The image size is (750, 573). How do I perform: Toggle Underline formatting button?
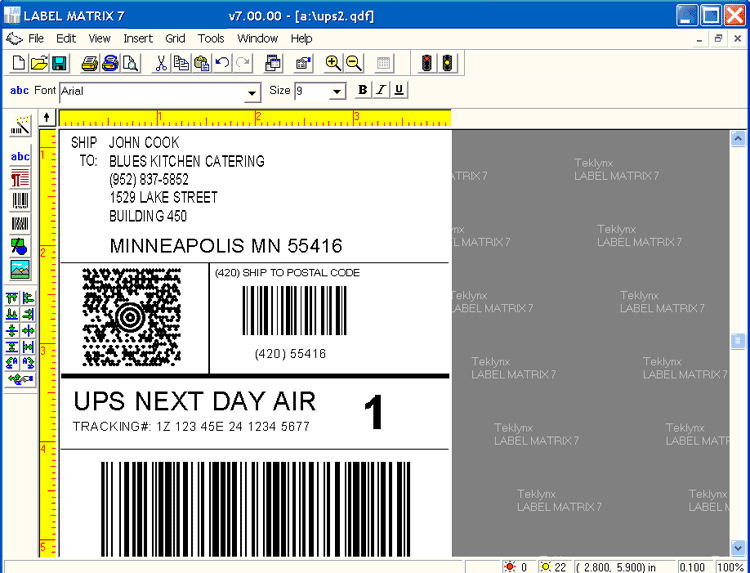click(x=399, y=90)
